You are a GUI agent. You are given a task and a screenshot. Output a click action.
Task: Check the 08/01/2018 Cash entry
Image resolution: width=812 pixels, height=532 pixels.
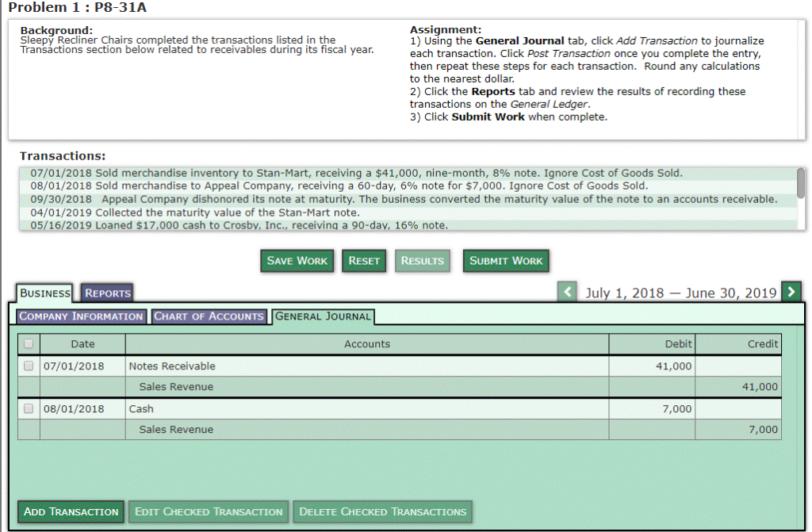click(x=28, y=408)
